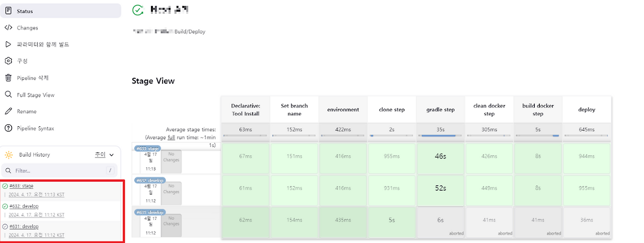Screen dimensions: 644x243
Task: Click the pencil icon next to Rename
Action: [8, 111]
